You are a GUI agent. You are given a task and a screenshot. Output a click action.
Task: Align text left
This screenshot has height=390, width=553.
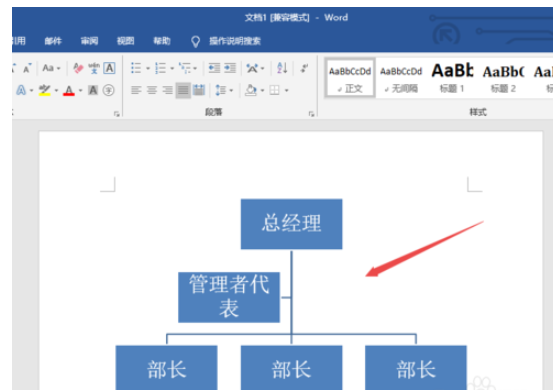pyautogui.click(x=136, y=91)
